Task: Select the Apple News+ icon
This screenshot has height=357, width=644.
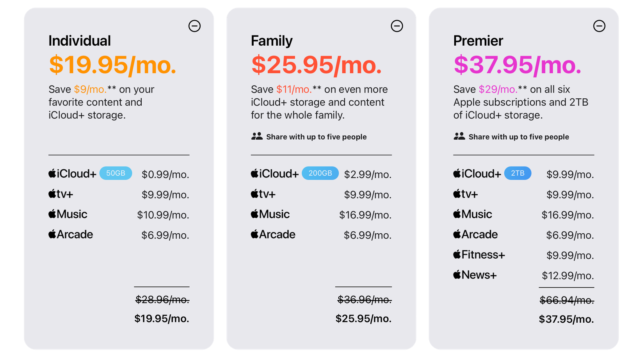Action: (x=456, y=274)
